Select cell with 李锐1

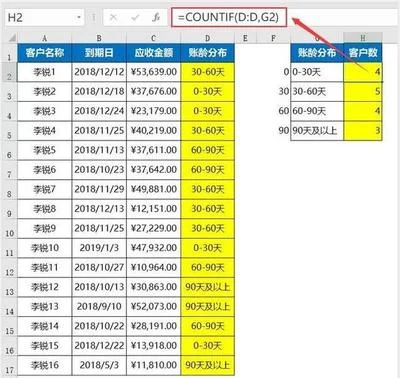45,72
